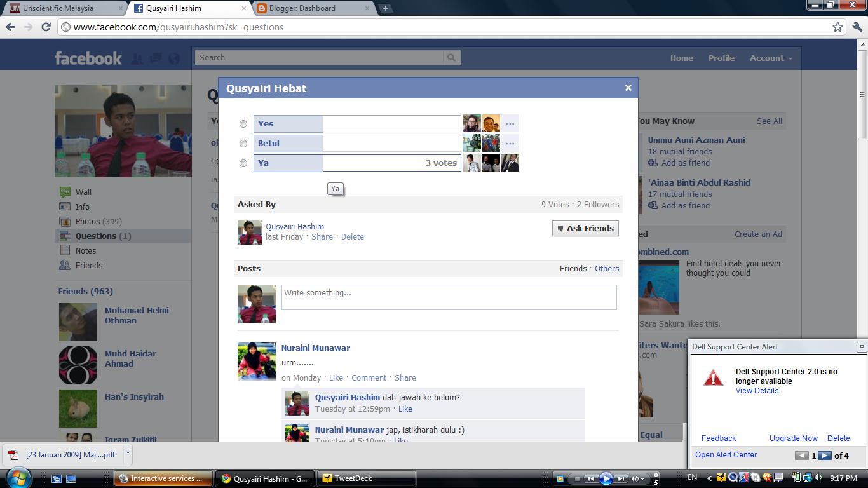Open the messages icon in Facebook header
Screen dimensions: 868x488
(x=156, y=58)
